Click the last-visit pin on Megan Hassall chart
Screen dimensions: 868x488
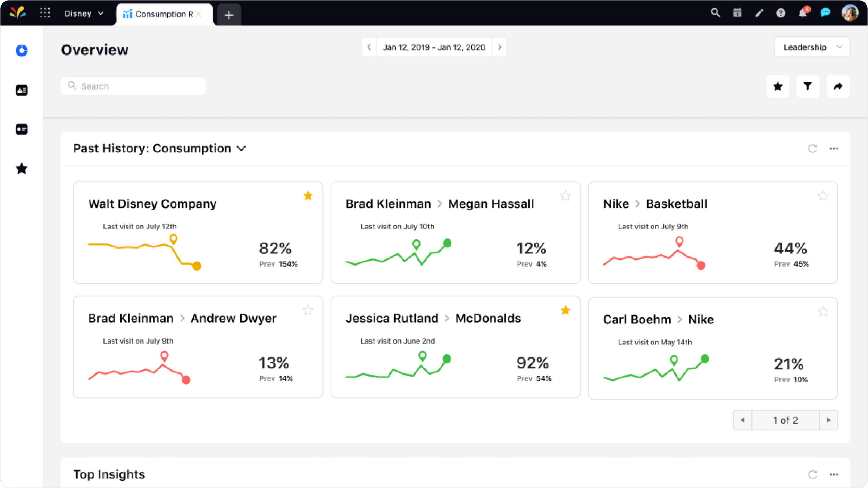[x=416, y=244]
